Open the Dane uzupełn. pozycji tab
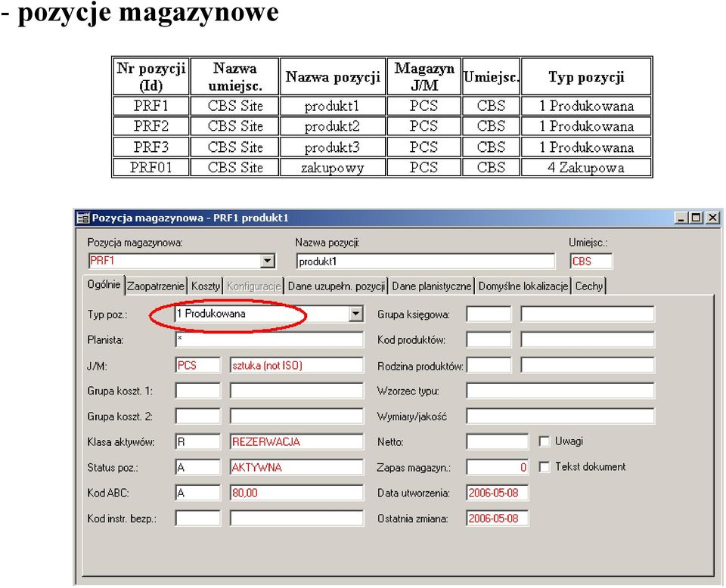The width and height of the screenshot is (726, 588). 336,286
